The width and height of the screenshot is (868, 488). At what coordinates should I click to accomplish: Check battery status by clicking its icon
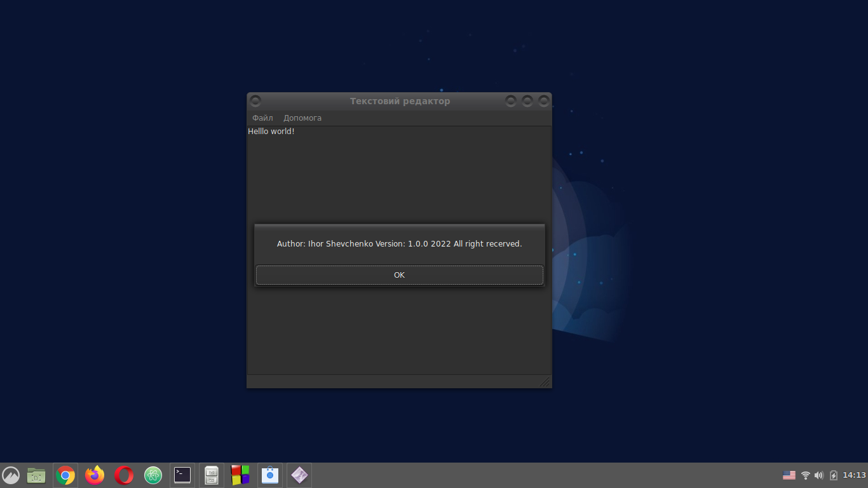832,475
